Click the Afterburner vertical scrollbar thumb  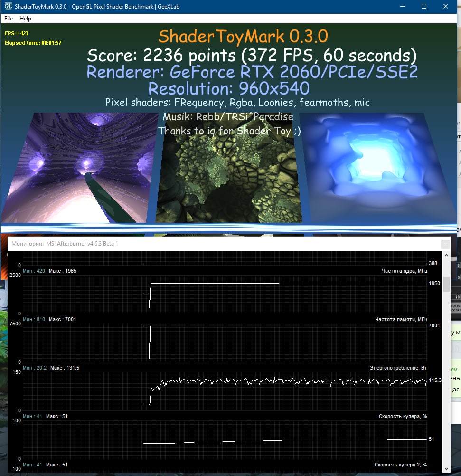[x=446, y=285]
